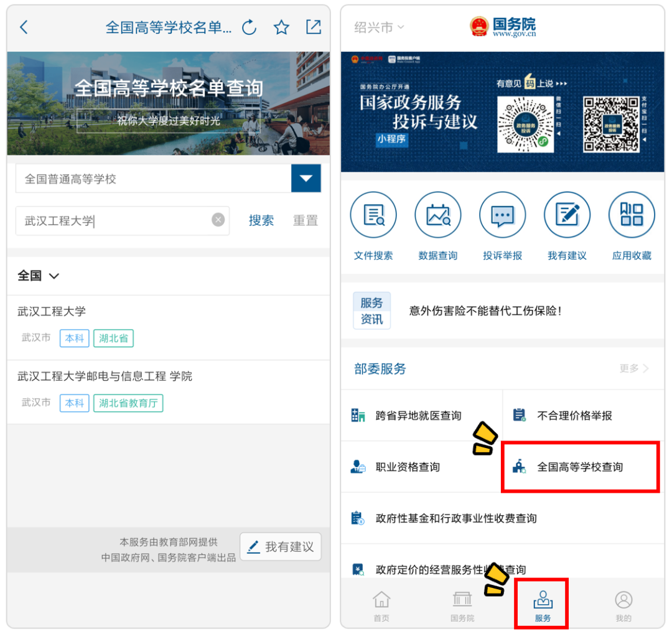Tap the star favorite icon

click(x=281, y=27)
